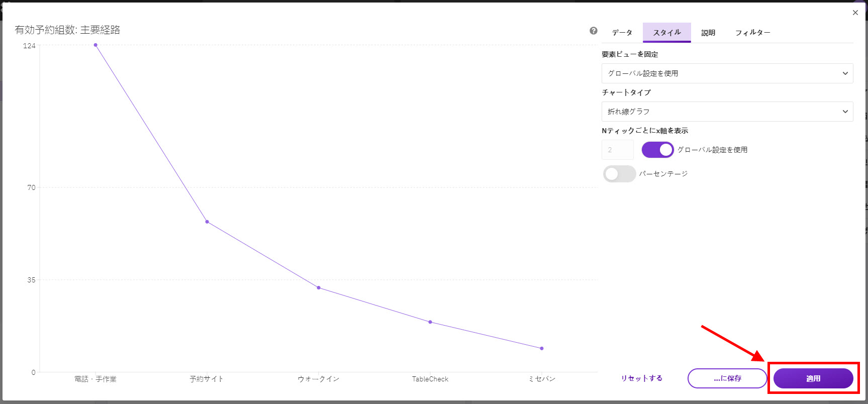Viewport: 868px width, 404px height.
Task: Click the ミセバン x-axis label
Action: point(542,379)
